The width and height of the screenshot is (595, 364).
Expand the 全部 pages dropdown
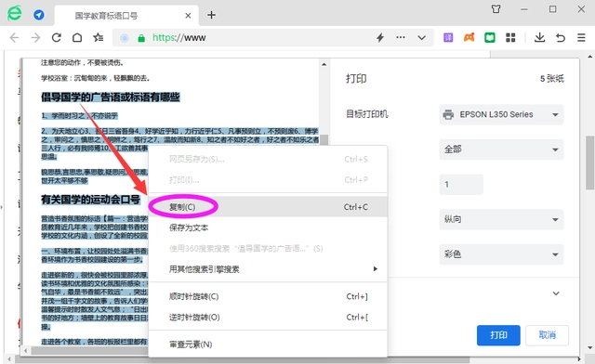(x=501, y=149)
